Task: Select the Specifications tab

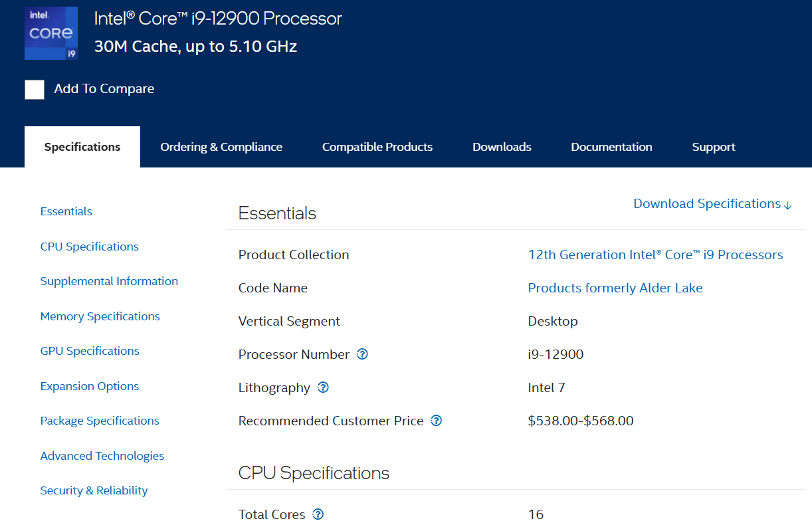Action: [82, 147]
